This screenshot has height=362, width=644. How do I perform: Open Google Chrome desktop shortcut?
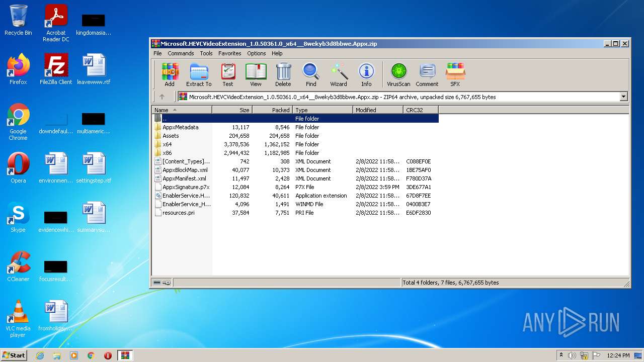tap(18, 122)
